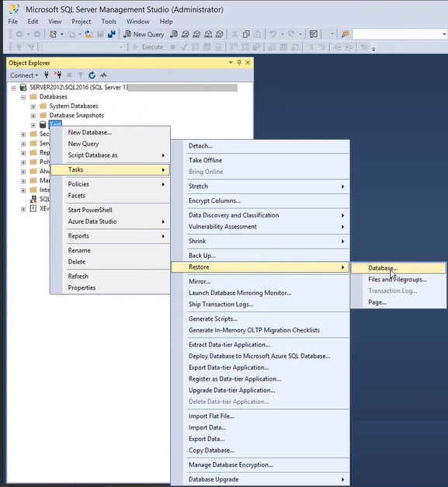This screenshot has height=487, width=448.
Task: Open the Connect dropdown in Object Explorer
Action: pos(24,75)
